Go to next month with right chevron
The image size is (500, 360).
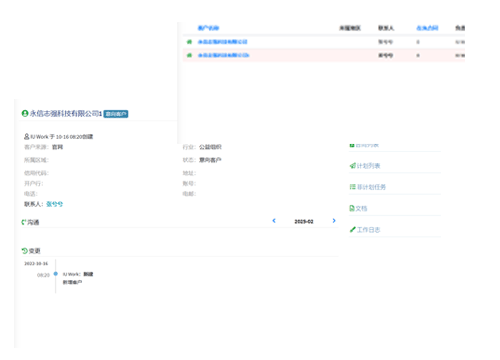(x=334, y=221)
